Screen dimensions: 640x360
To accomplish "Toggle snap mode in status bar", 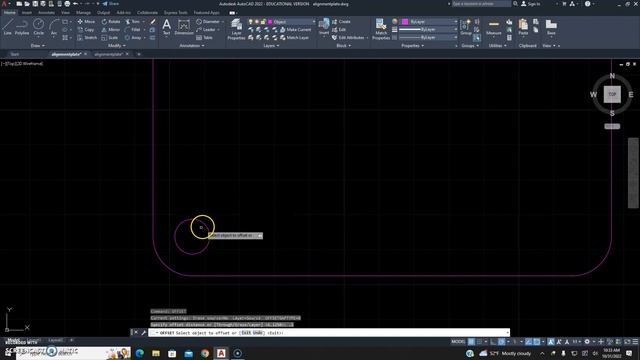I will (x=480, y=342).
